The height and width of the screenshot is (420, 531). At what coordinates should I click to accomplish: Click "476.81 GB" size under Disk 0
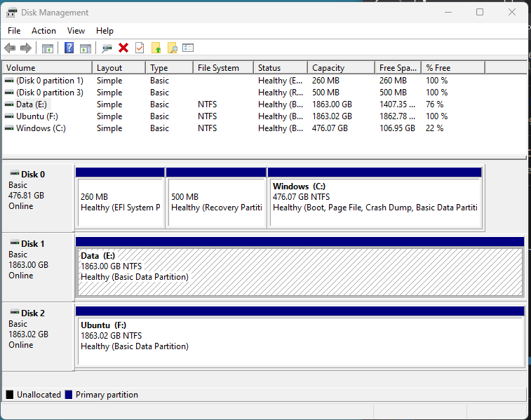tap(27, 196)
